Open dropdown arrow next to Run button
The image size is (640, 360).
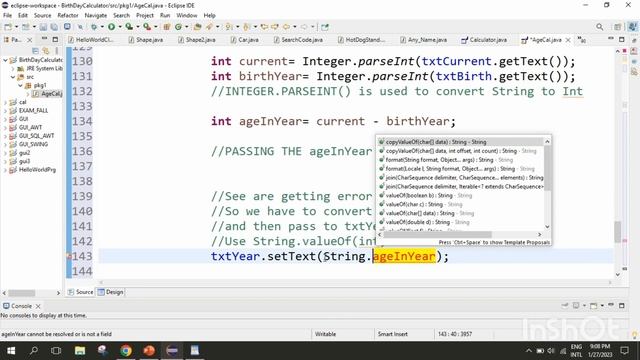[120, 27]
